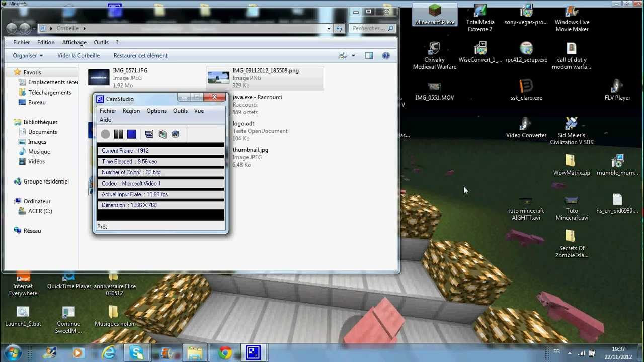Open CamStudio Outils menu
This screenshot has width=644, height=362.
(x=180, y=111)
